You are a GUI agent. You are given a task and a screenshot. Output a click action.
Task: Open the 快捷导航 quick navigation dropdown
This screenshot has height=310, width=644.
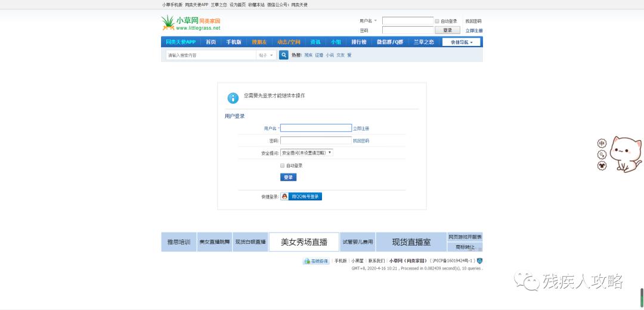(461, 42)
